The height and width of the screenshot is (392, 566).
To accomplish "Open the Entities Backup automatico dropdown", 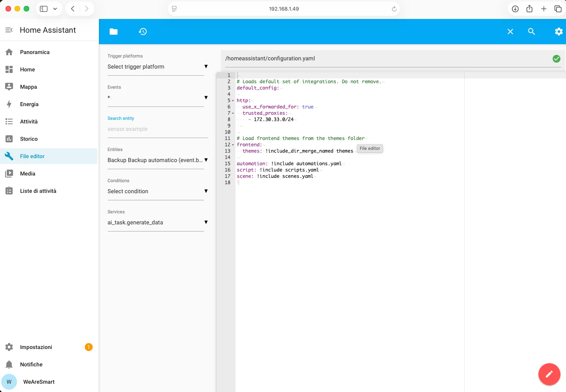I will [158, 160].
